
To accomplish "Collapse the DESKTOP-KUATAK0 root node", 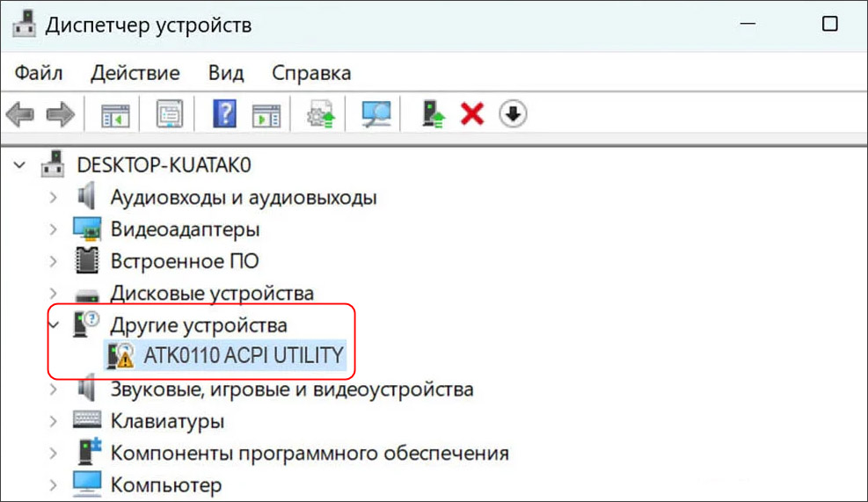I will (19, 165).
